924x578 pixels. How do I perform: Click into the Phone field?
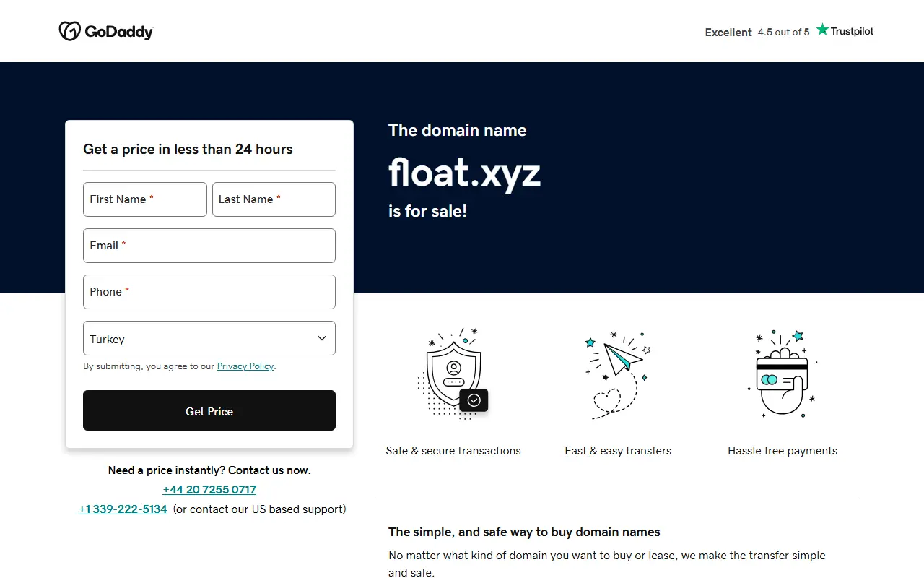pos(209,292)
